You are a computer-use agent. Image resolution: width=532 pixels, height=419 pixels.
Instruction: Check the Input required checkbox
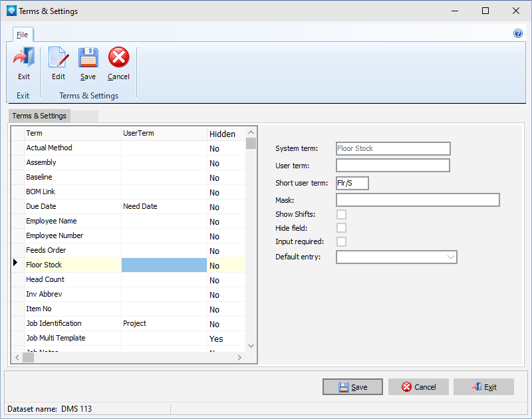341,242
